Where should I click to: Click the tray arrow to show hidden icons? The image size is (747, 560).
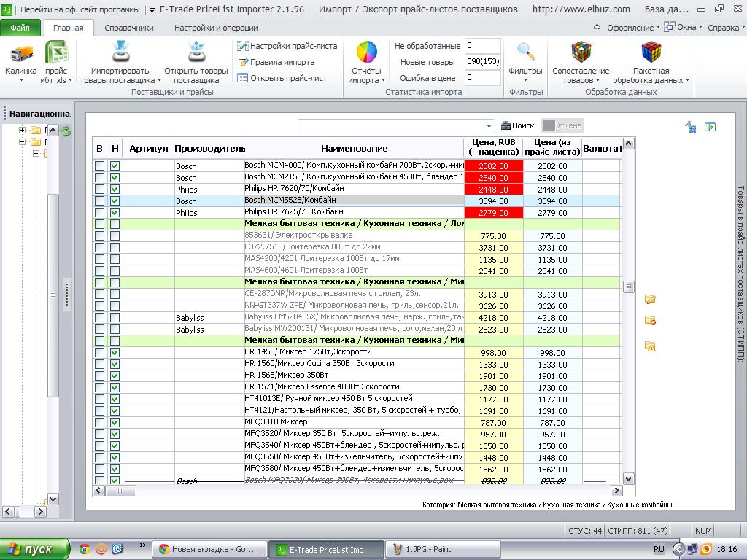(x=678, y=549)
